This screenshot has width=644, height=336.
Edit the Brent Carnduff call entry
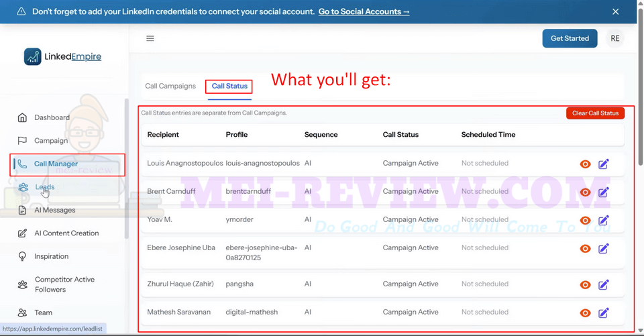click(603, 192)
